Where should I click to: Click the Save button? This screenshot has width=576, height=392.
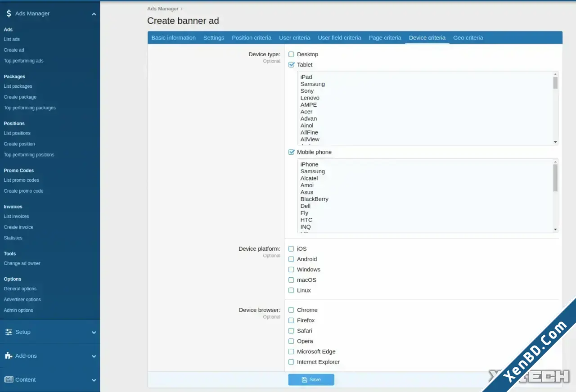[x=311, y=380]
